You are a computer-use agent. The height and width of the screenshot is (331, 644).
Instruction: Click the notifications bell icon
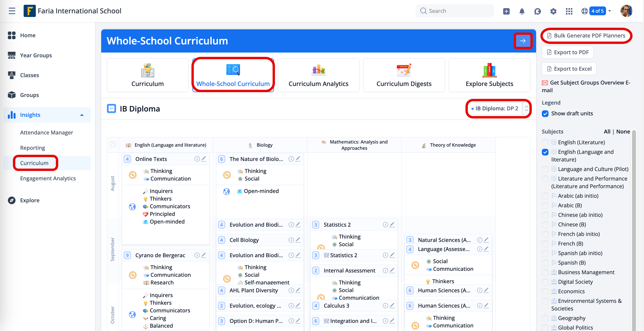pyautogui.click(x=522, y=11)
